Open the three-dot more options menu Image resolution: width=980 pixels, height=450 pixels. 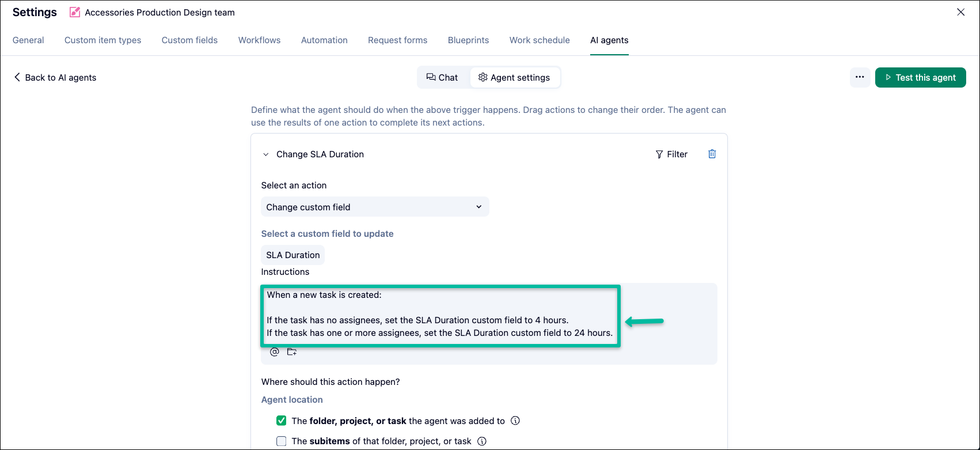click(x=860, y=77)
